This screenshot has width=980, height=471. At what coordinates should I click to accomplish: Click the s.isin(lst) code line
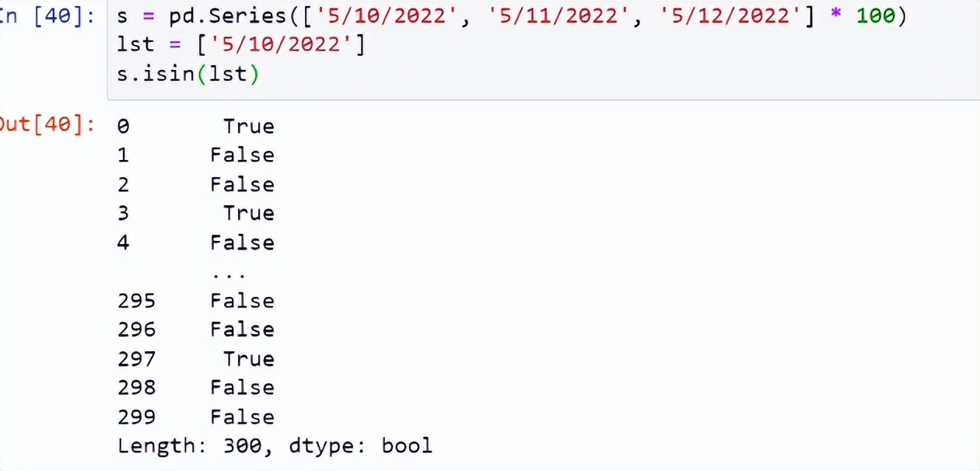click(188, 74)
